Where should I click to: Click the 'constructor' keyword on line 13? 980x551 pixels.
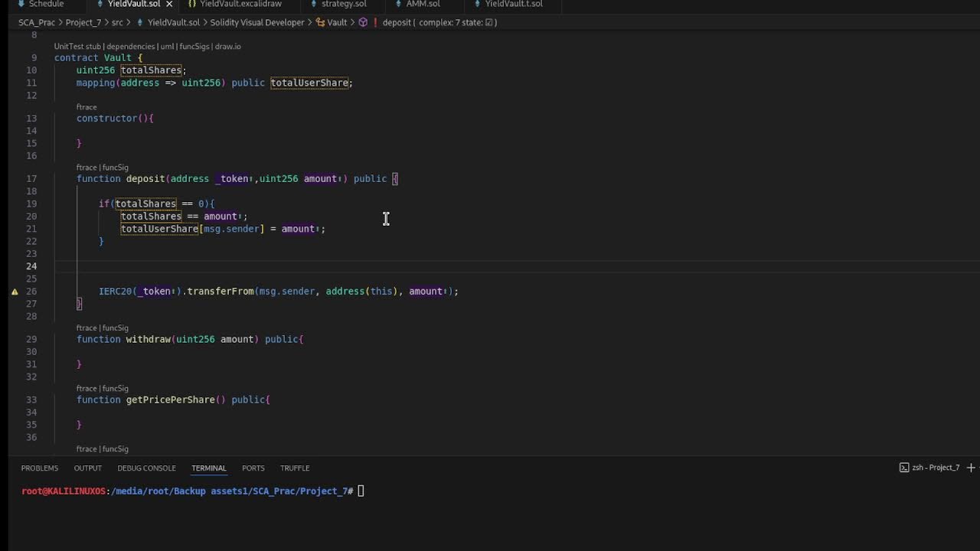pyautogui.click(x=106, y=119)
